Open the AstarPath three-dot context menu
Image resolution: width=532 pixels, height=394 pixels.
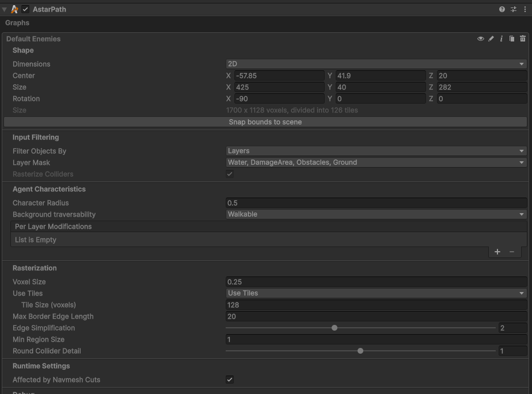(525, 9)
